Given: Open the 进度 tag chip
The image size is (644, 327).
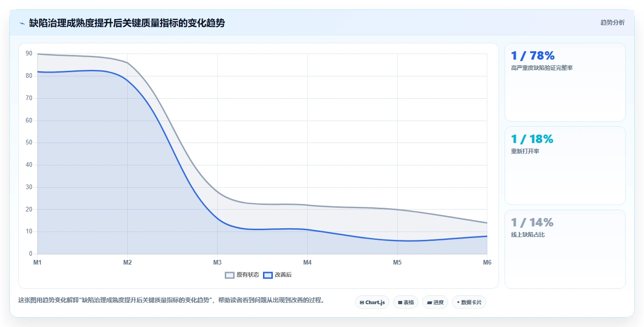Looking at the screenshot, I should coord(435,302).
